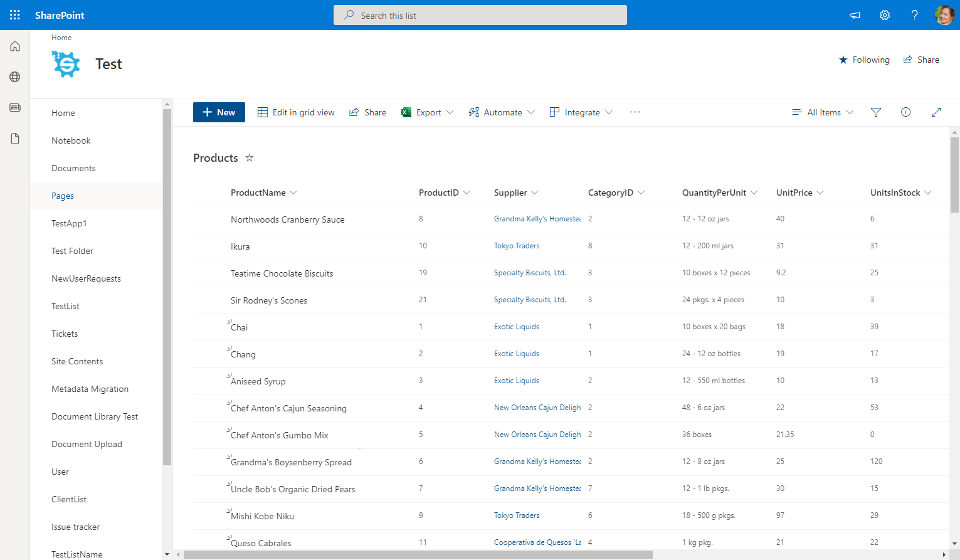Open the All Items view switcher
The height and width of the screenshot is (560, 960).
[823, 112]
